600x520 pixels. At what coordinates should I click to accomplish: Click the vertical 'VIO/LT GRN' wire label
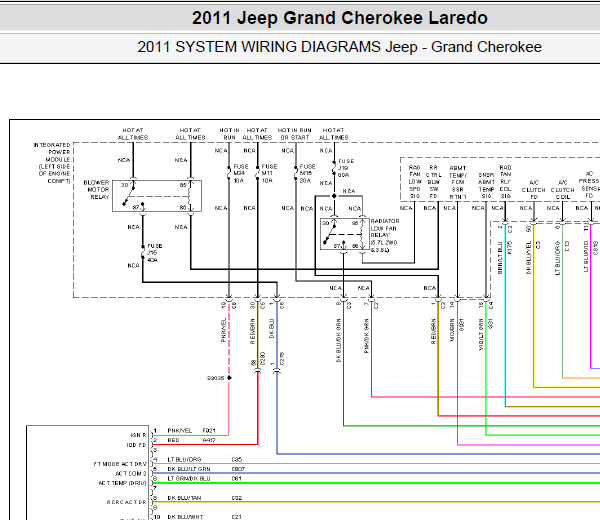coord(481,334)
